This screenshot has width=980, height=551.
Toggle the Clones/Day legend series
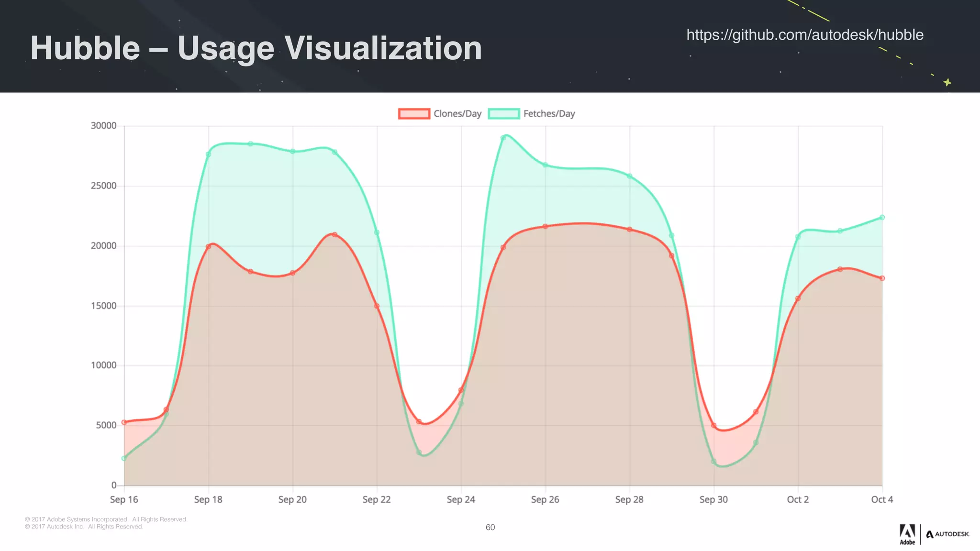click(457, 114)
